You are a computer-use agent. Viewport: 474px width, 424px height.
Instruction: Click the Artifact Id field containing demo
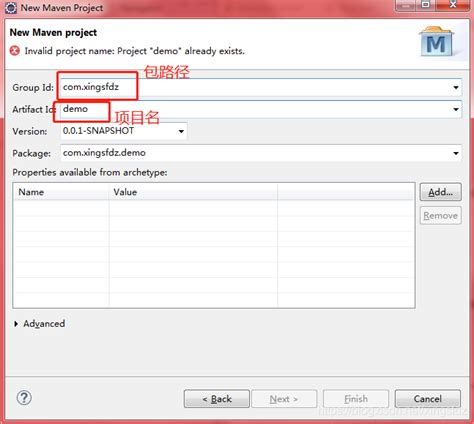point(261,109)
